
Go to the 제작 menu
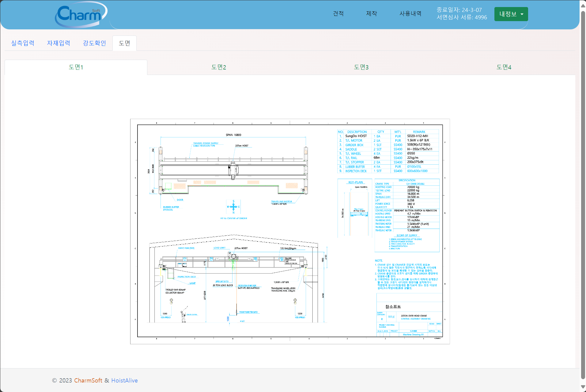pyautogui.click(x=371, y=13)
